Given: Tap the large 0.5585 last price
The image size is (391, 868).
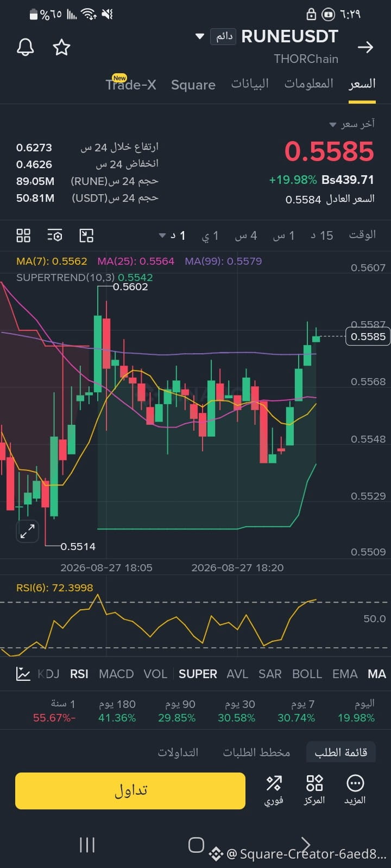Looking at the screenshot, I should (x=329, y=151).
